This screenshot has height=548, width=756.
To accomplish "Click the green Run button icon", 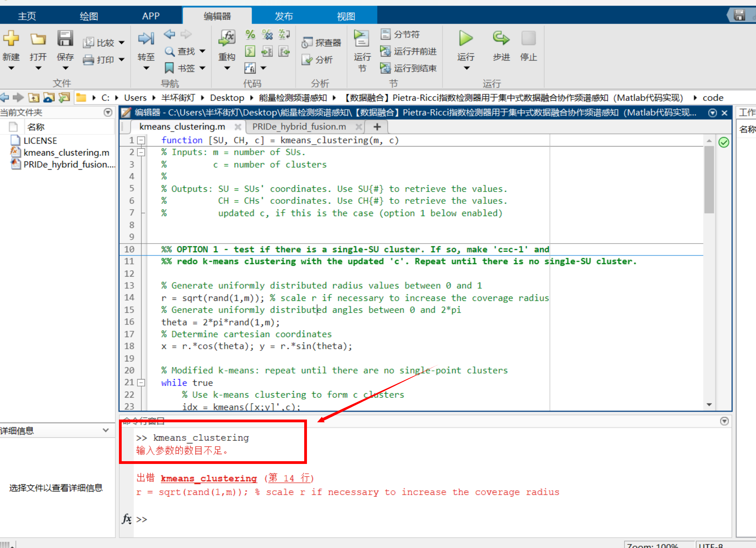I will (x=466, y=38).
